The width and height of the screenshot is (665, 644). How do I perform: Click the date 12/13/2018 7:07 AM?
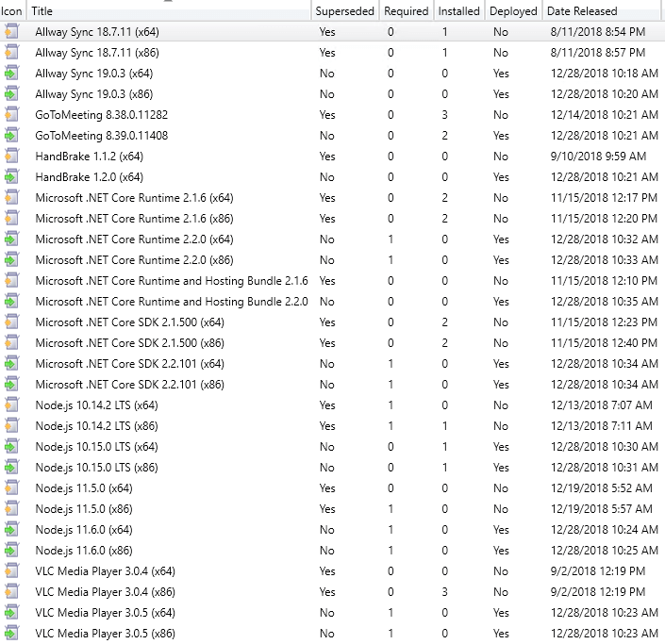click(602, 405)
